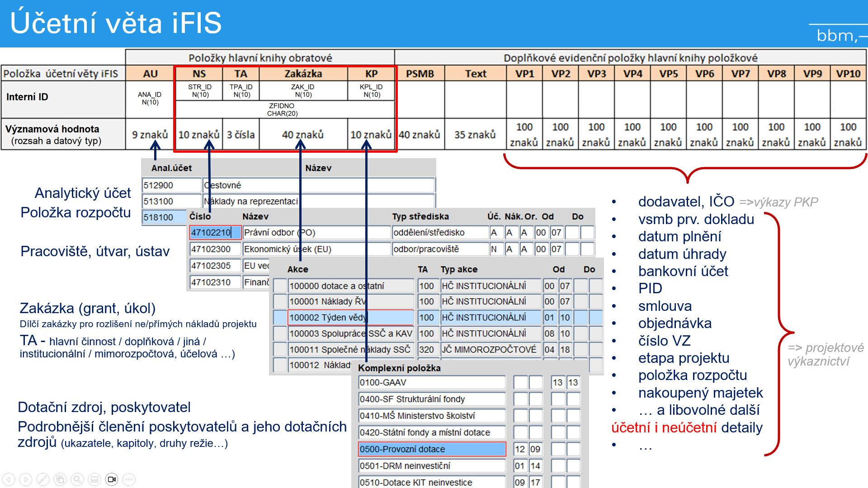Tick checkbox beside 100003 Spolupráce SSČ a KAV
The width and height of the screenshot is (868, 488).
pos(280,333)
